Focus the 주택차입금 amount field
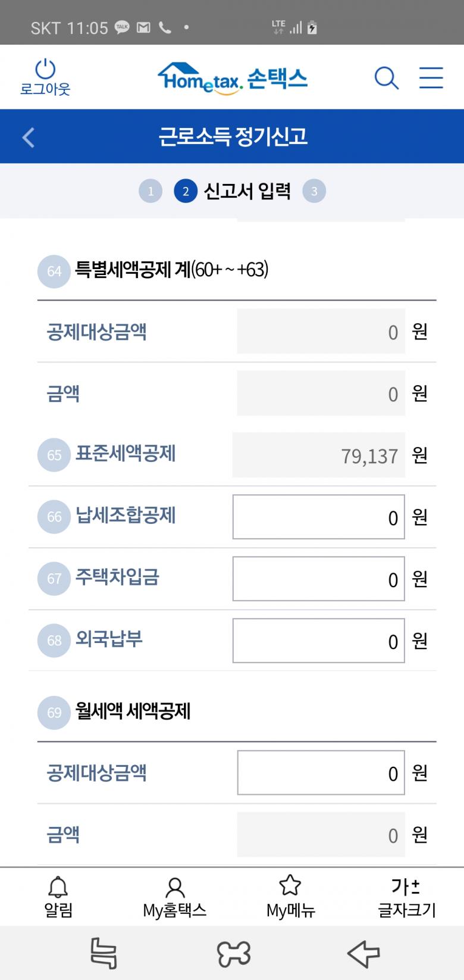Image resolution: width=464 pixels, height=980 pixels. tap(319, 579)
